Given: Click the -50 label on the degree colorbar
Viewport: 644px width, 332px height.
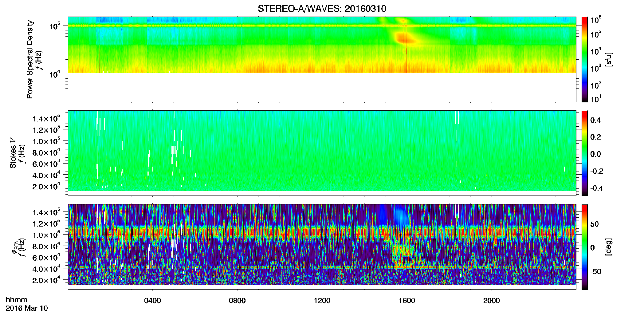Looking at the screenshot, I should pos(595,271).
